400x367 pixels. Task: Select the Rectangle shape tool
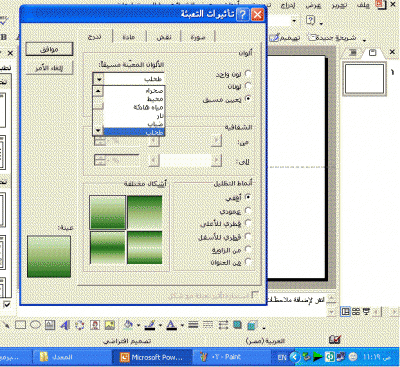coord(21,324)
